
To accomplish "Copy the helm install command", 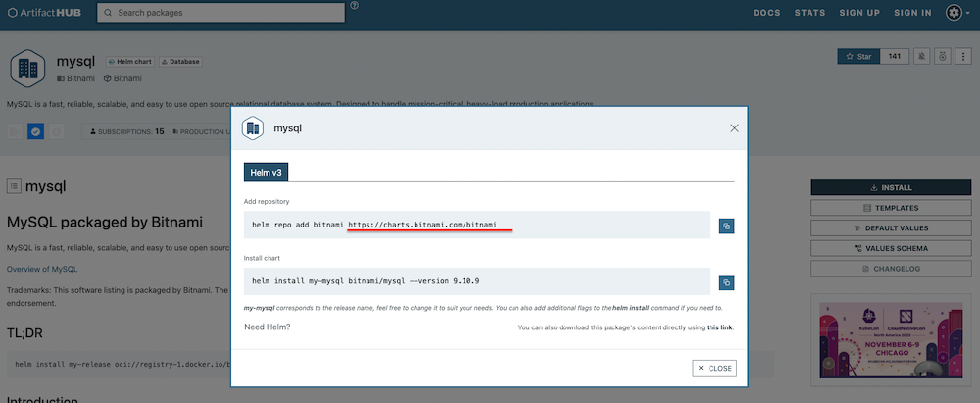I will pyautogui.click(x=727, y=282).
